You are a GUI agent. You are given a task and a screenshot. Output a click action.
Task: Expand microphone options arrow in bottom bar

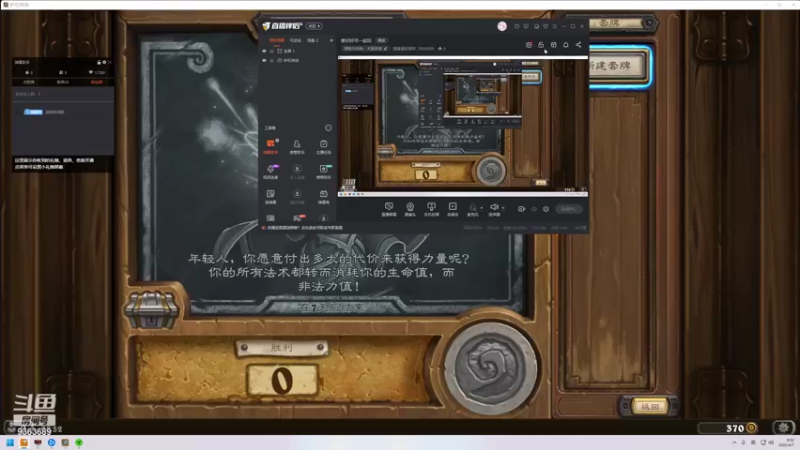[481, 208]
